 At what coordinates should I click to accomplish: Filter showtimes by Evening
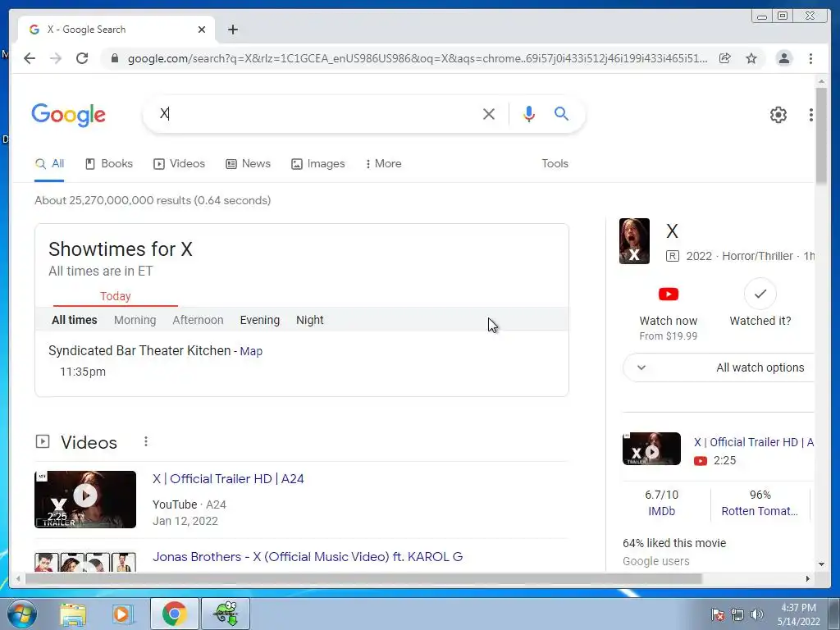coord(260,320)
